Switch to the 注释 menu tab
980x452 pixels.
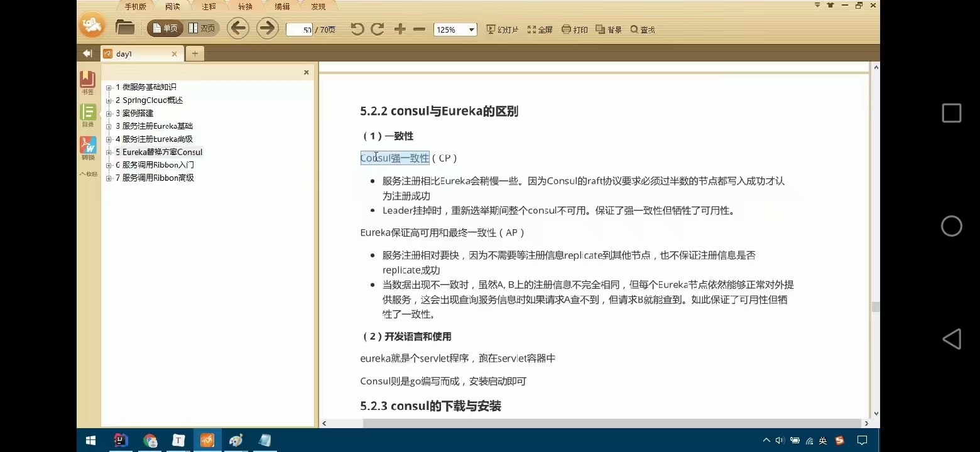click(209, 7)
